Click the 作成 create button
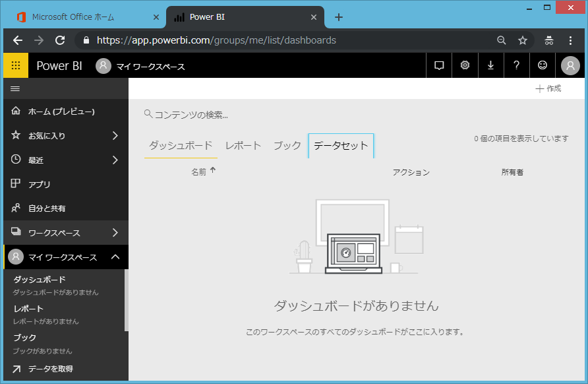 coord(548,88)
